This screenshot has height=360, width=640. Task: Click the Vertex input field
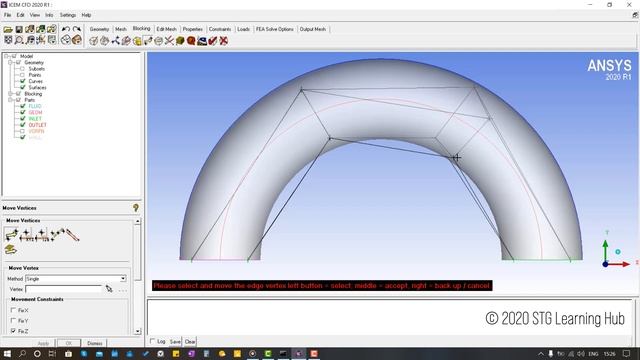click(63, 289)
